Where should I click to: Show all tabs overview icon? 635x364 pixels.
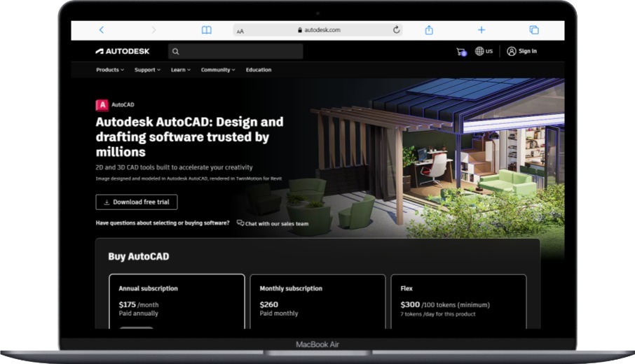click(x=534, y=30)
